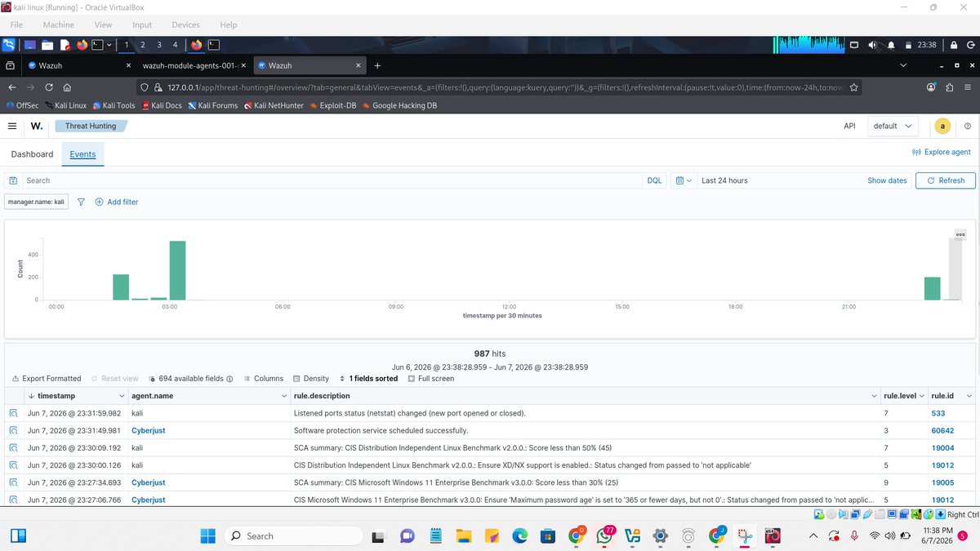This screenshot has height=551, width=980.
Task: Open Firefox account icon
Action: [931, 87]
